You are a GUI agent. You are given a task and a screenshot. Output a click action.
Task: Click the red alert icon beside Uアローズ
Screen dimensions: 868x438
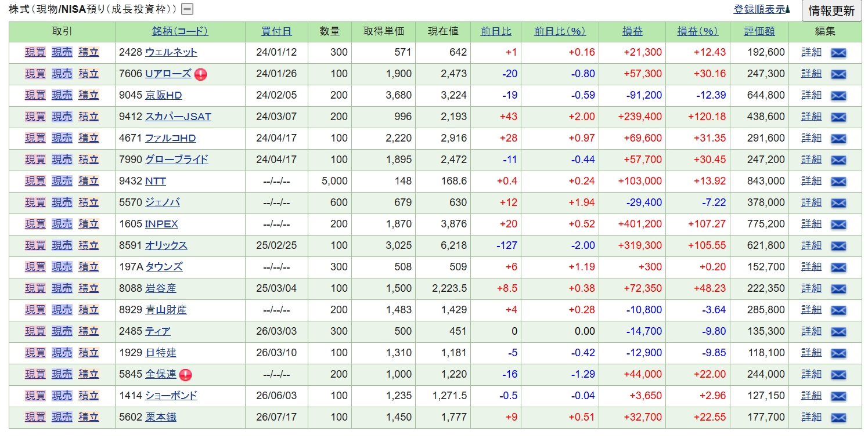201,74
